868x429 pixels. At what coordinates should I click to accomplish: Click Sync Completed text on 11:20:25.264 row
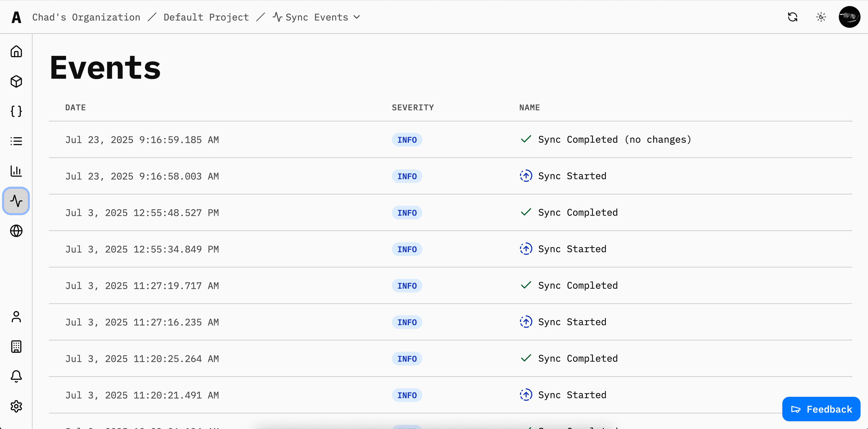(578, 358)
